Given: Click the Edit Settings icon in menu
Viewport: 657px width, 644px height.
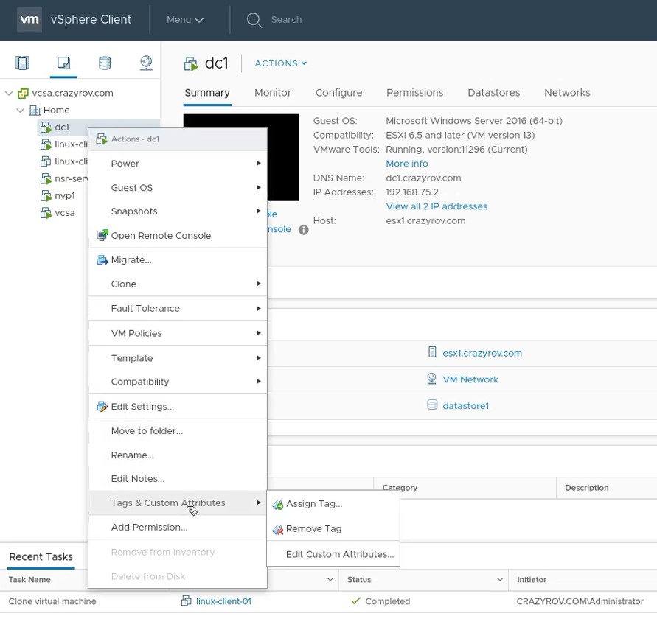Looking at the screenshot, I should (x=102, y=407).
